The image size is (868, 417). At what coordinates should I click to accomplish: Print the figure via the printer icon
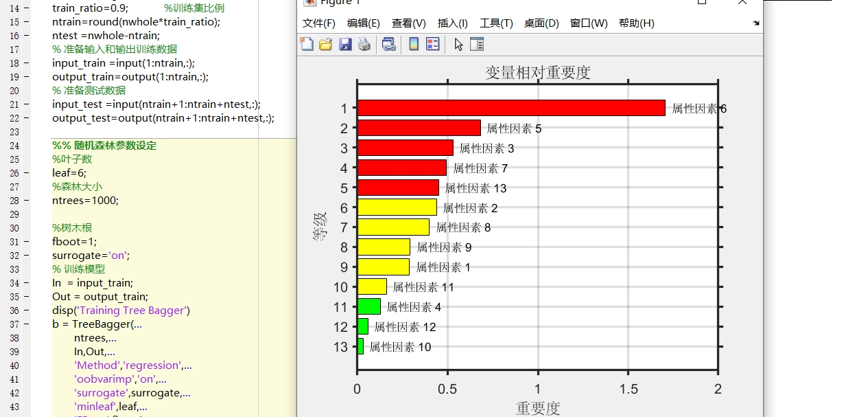click(364, 45)
